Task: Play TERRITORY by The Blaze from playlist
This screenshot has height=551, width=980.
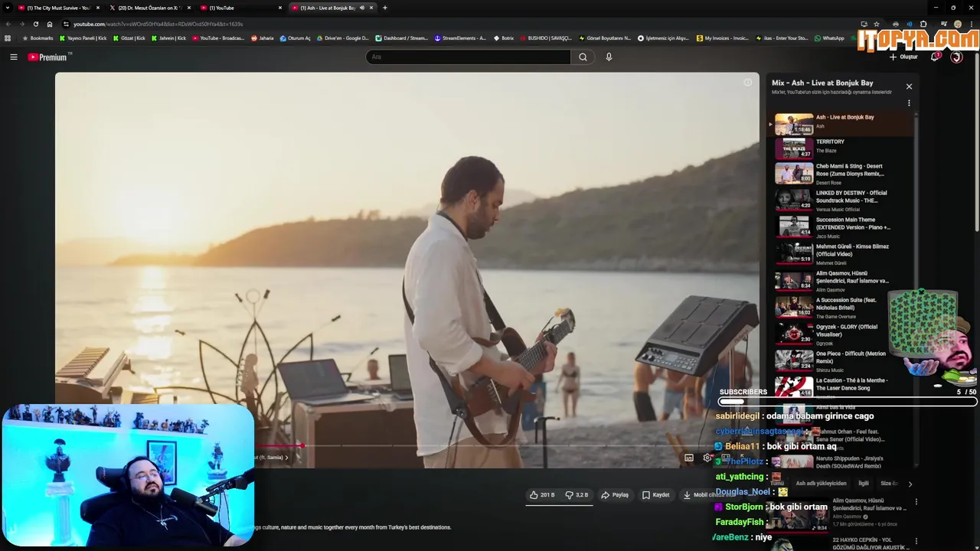Action: tap(841, 147)
